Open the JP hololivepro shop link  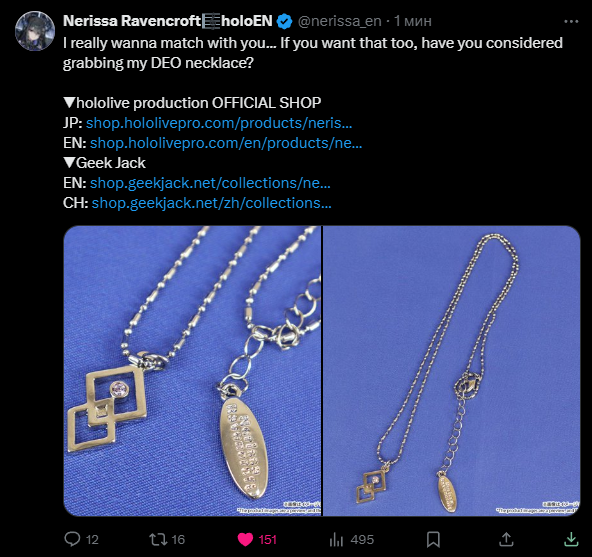219,123
